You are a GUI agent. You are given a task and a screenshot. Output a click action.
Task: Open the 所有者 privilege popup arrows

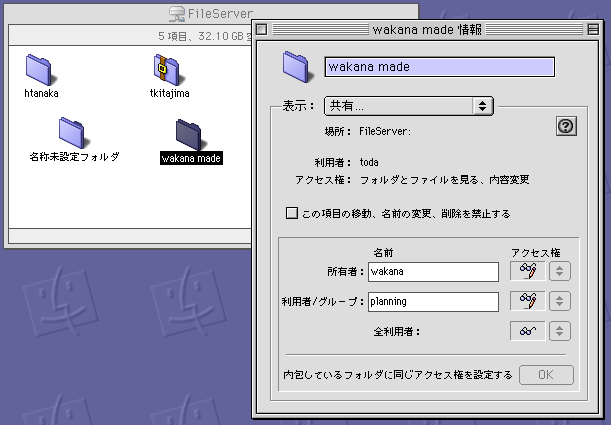click(x=560, y=271)
